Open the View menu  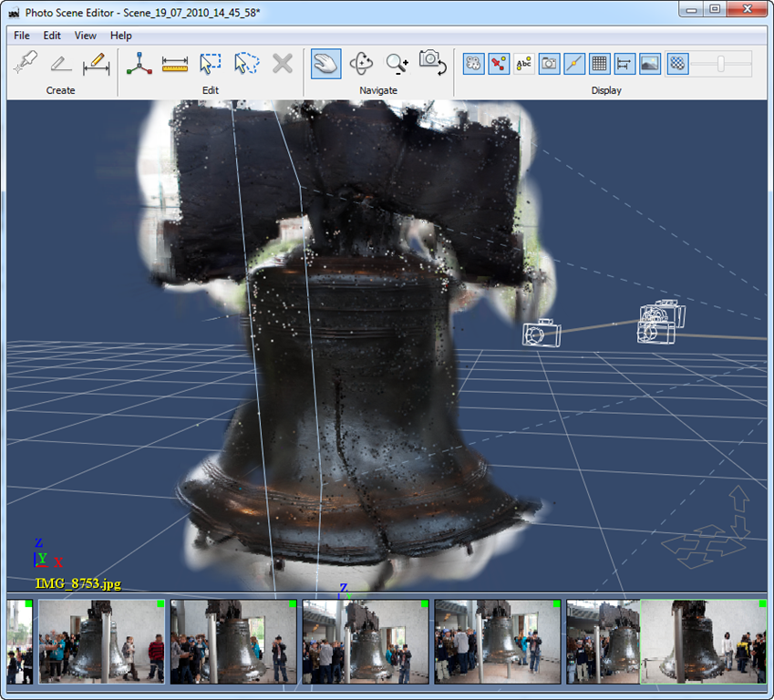point(85,36)
